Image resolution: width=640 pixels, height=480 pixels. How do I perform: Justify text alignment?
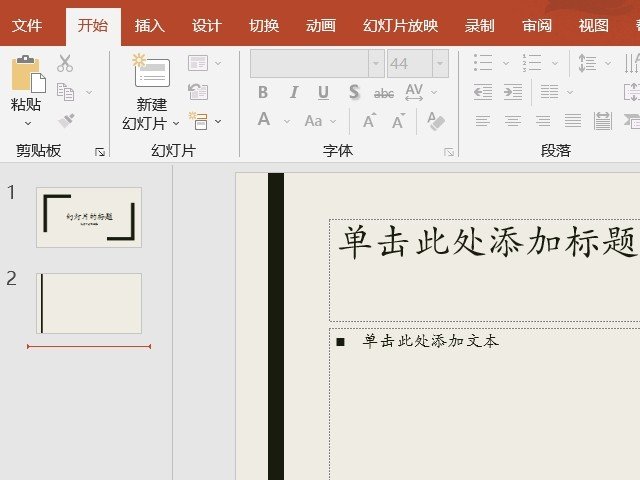pyautogui.click(x=573, y=121)
